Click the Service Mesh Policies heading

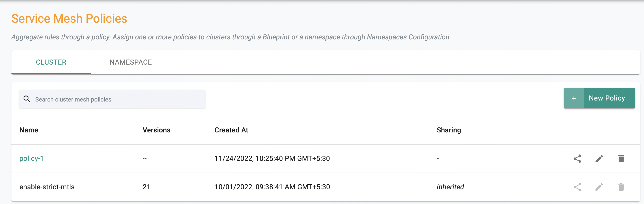point(69,18)
